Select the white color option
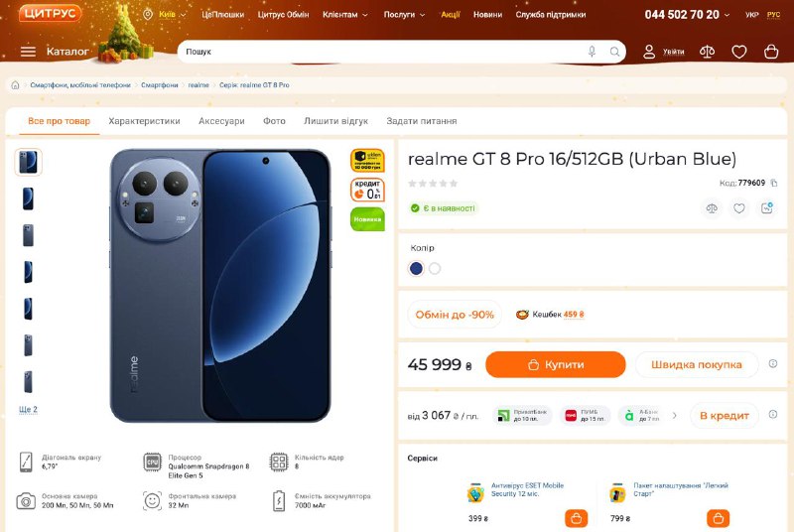 point(435,268)
